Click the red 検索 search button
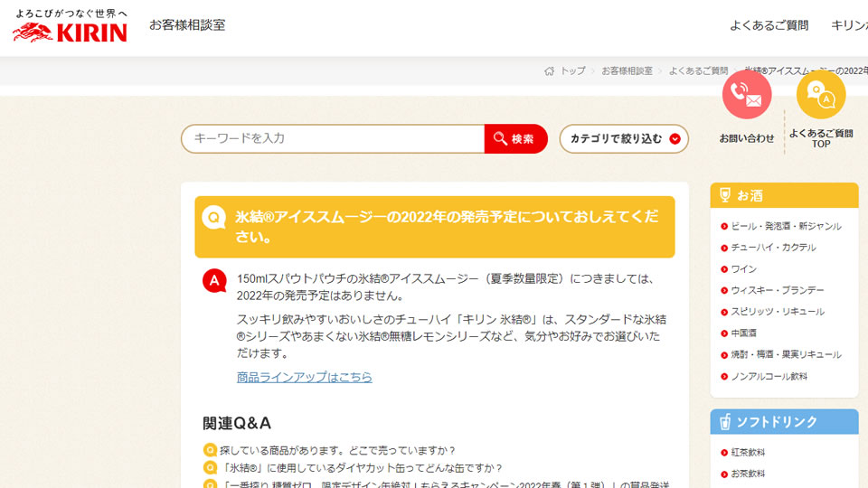 515,139
